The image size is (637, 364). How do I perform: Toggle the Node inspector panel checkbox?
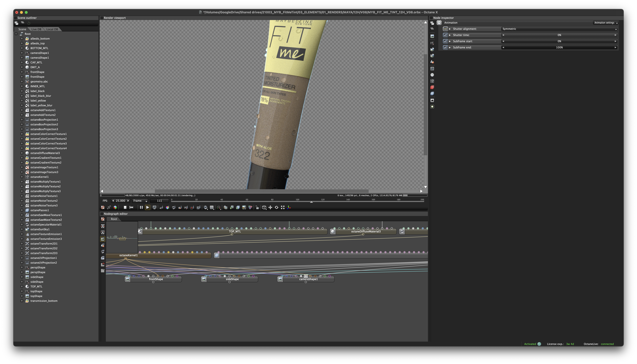[x=431, y=18]
